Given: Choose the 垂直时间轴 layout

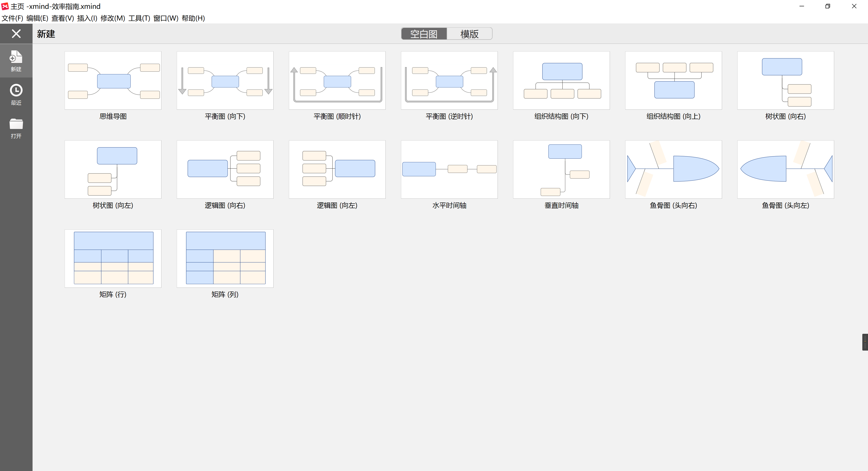Looking at the screenshot, I should (561, 170).
